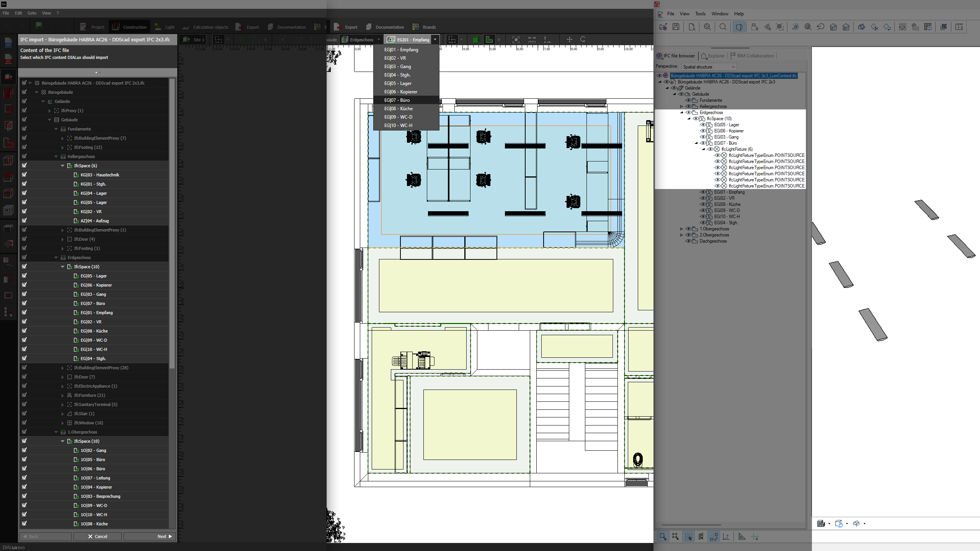Click the move crosshair tool in DIALux toolbar
Screen dimensions: 980x551
tap(569, 39)
